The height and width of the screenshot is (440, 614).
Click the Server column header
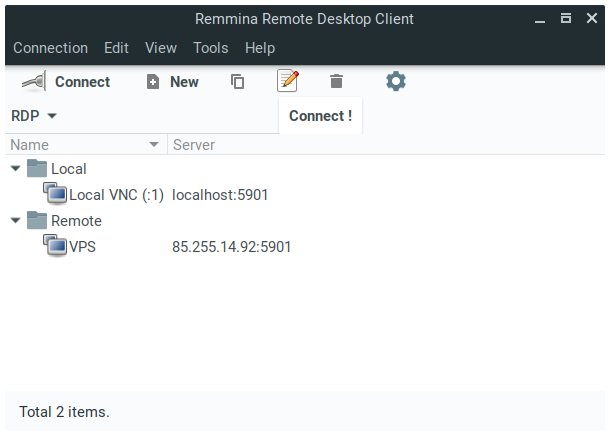[386, 145]
